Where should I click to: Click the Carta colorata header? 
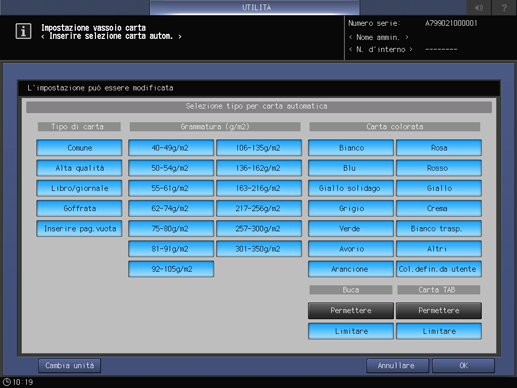coord(395,127)
